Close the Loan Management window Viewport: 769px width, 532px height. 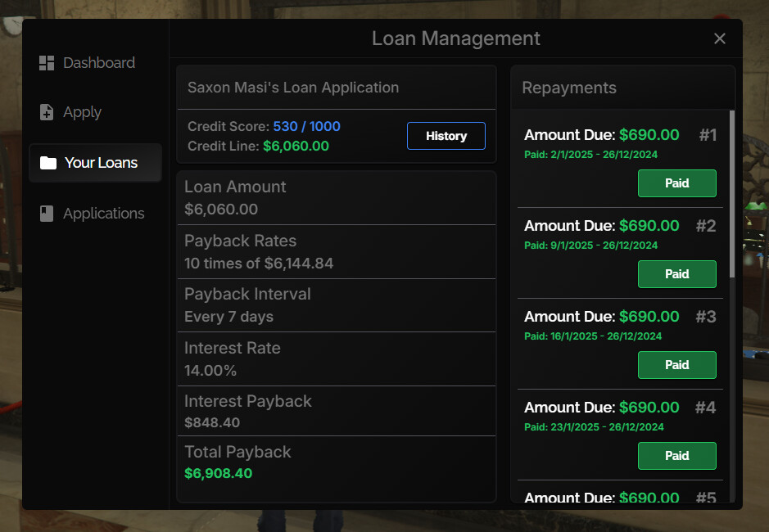coord(719,38)
